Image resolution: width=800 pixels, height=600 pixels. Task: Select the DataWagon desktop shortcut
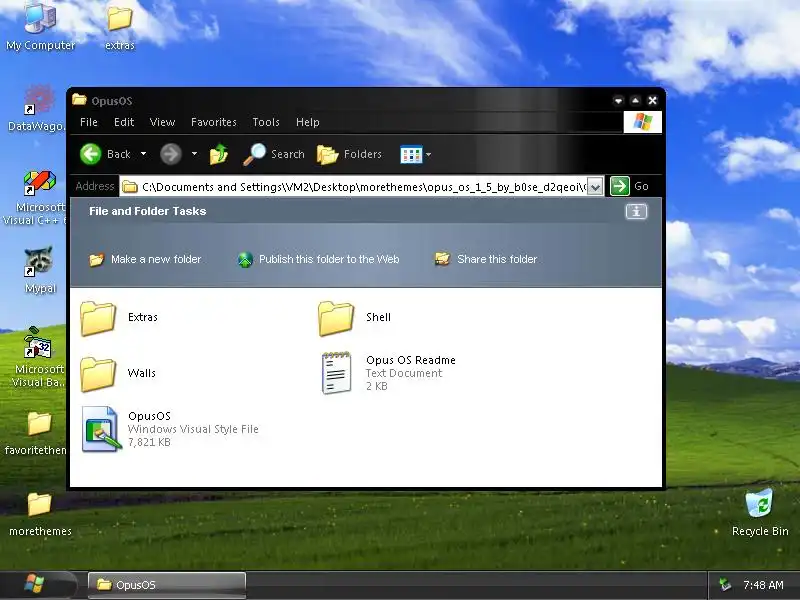click(x=39, y=99)
